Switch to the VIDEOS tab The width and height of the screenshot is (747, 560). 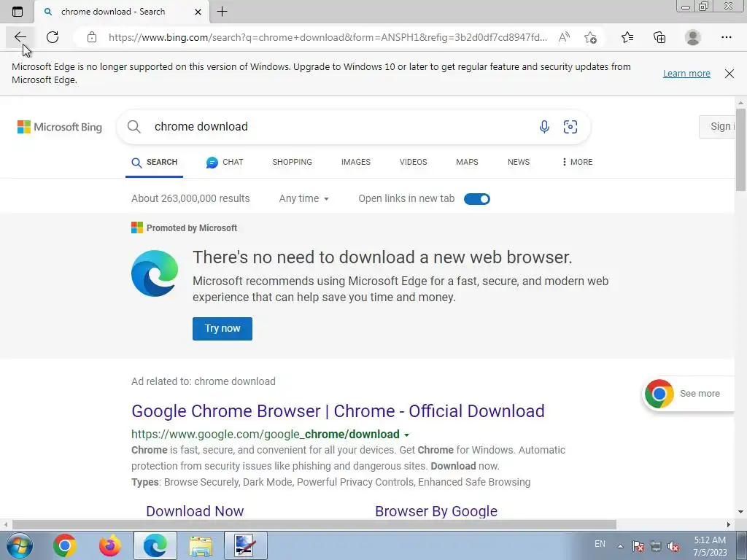click(x=413, y=162)
